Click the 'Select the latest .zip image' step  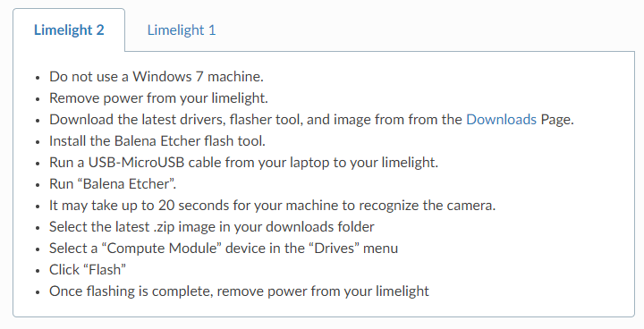pyautogui.click(x=211, y=227)
